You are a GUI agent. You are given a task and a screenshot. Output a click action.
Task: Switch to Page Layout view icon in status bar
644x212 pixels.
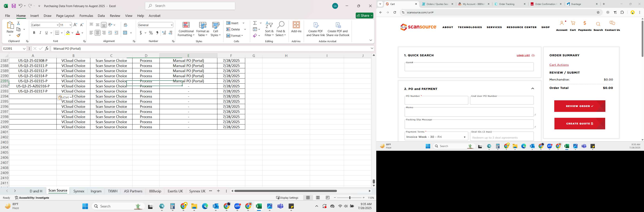point(318,198)
